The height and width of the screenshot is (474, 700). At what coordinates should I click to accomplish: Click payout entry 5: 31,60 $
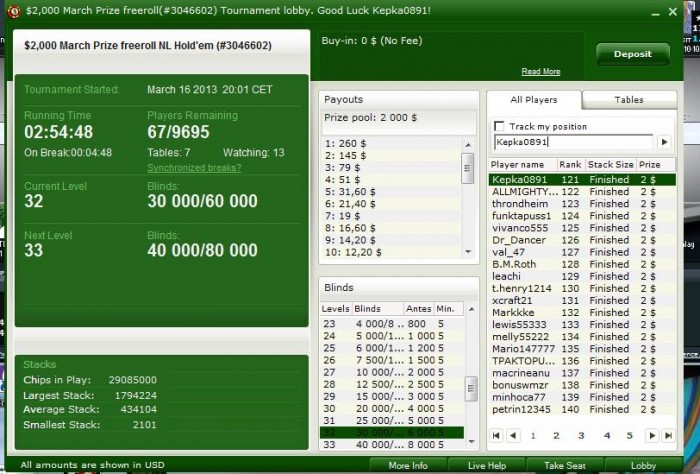(391, 192)
